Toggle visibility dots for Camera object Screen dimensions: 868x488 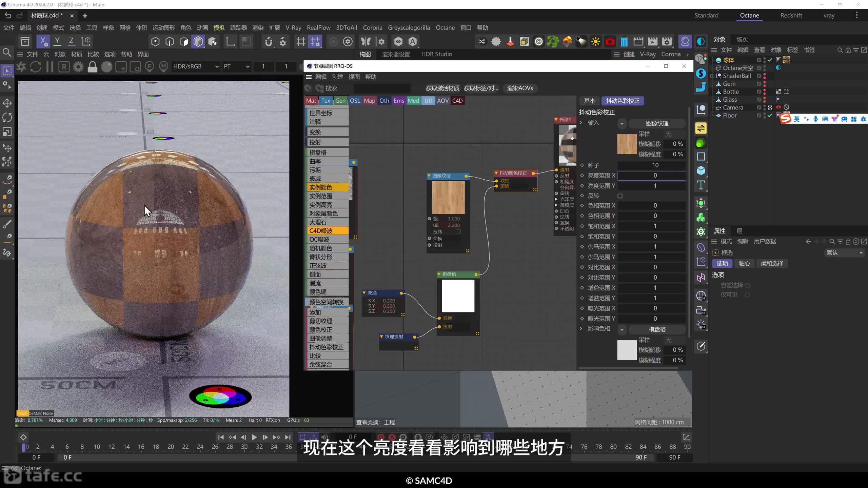coord(765,107)
